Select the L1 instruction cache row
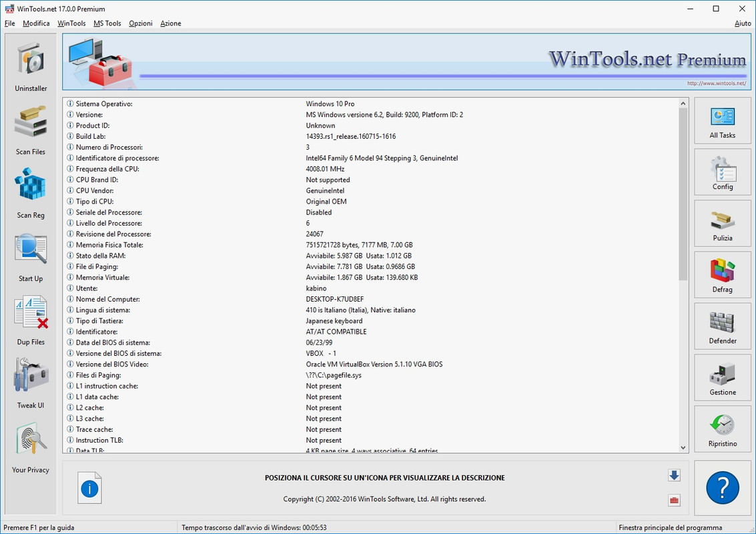 click(370, 386)
